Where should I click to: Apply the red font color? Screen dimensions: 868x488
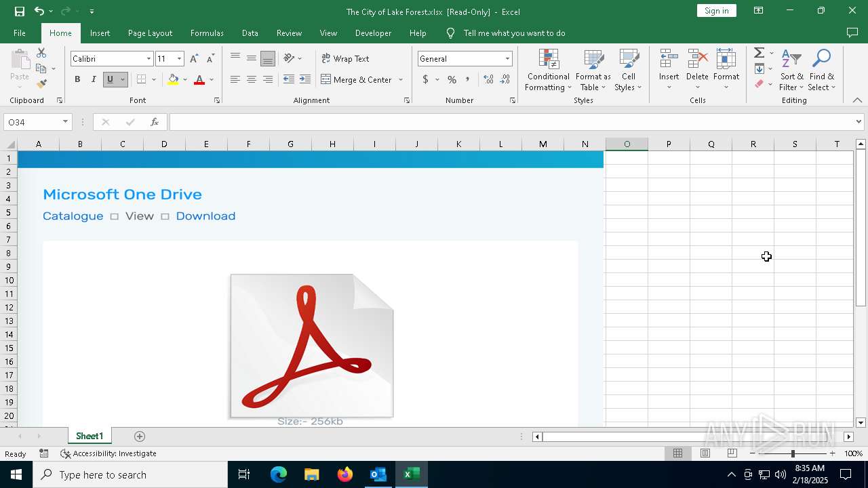click(199, 79)
